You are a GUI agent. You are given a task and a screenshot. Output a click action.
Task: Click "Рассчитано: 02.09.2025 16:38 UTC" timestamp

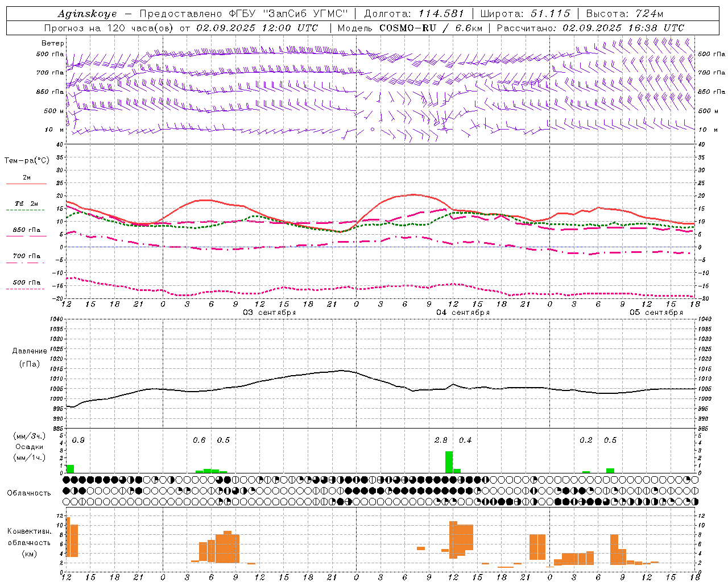590,28
